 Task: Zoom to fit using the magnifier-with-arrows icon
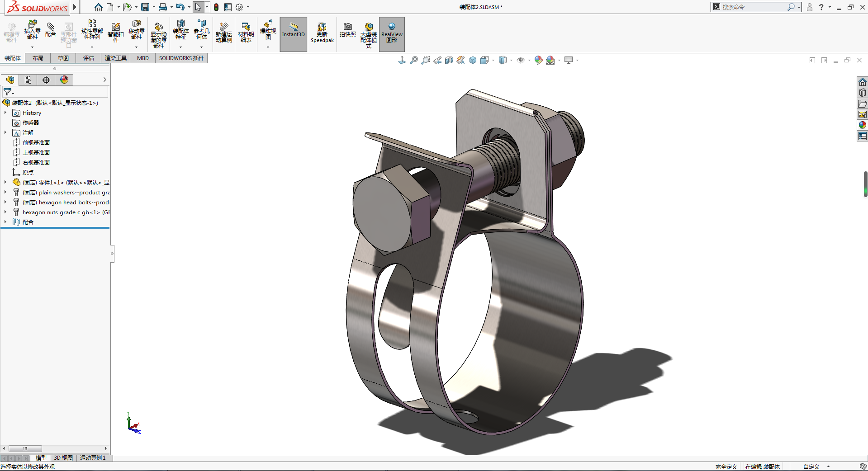414,60
